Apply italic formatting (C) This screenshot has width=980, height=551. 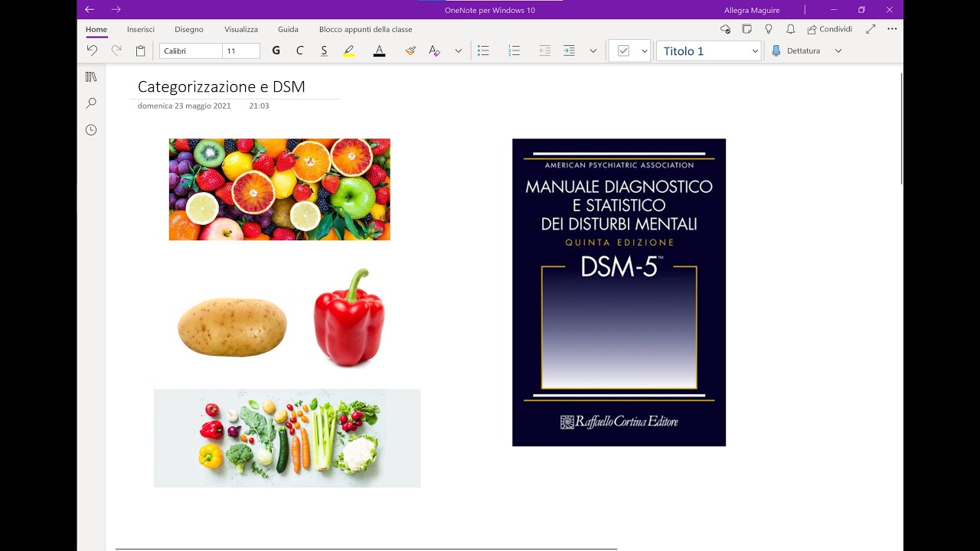(299, 51)
